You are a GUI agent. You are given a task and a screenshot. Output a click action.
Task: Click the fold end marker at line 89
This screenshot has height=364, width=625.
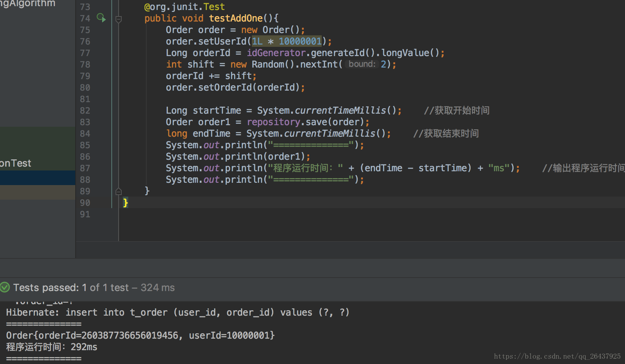(119, 191)
